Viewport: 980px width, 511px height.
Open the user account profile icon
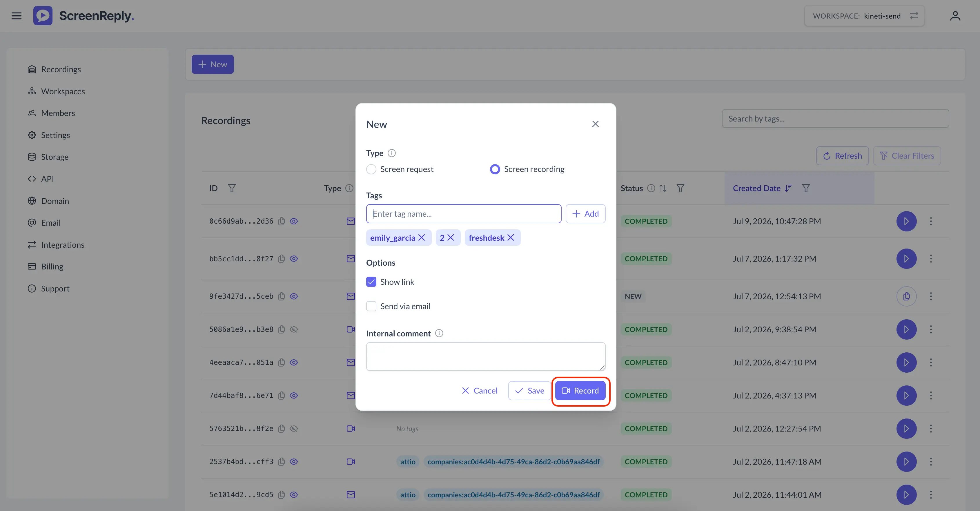click(x=955, y=16)
